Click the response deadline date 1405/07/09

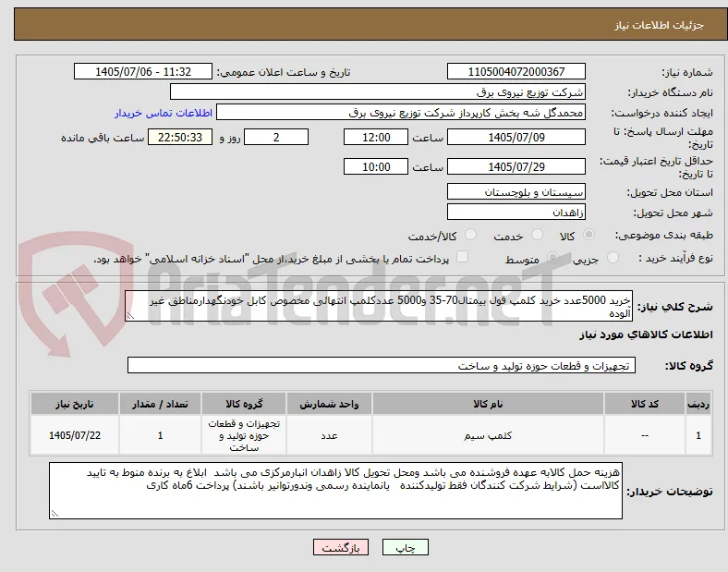tap(516, 138)
